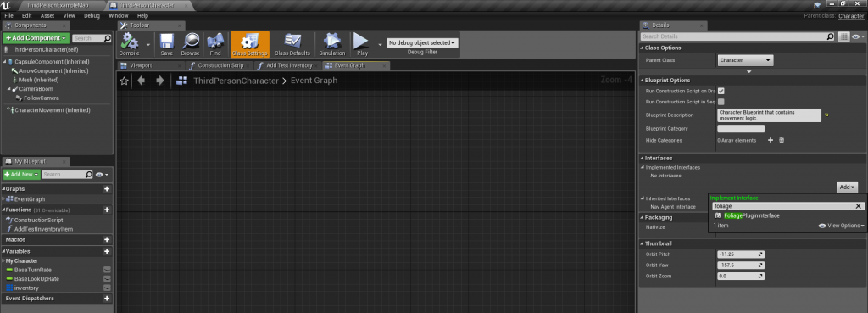Screen dimensions: 868x313
Task: Open the Debug menu
Action: click(92, 15)
